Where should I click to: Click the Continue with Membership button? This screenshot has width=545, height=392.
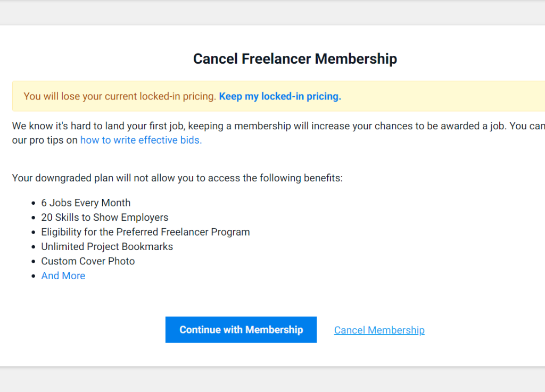point(241,330)
